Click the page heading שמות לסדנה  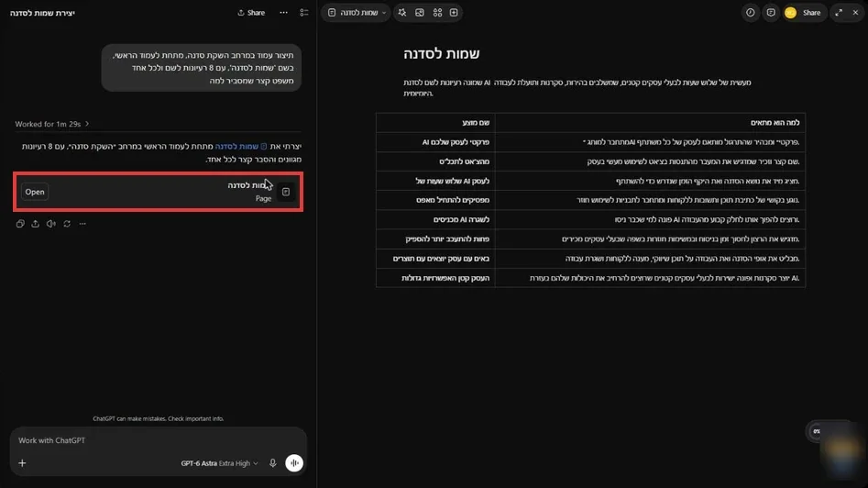point(441,54)
